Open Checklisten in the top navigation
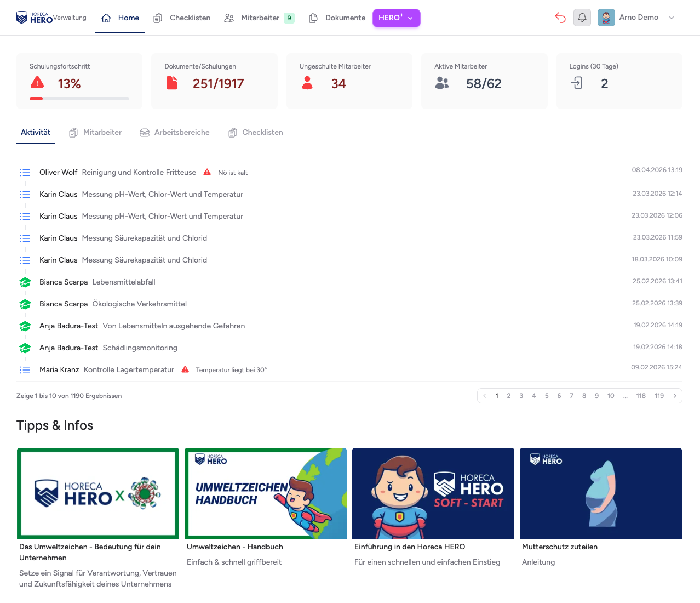700x603 pixels. [182, 18]
